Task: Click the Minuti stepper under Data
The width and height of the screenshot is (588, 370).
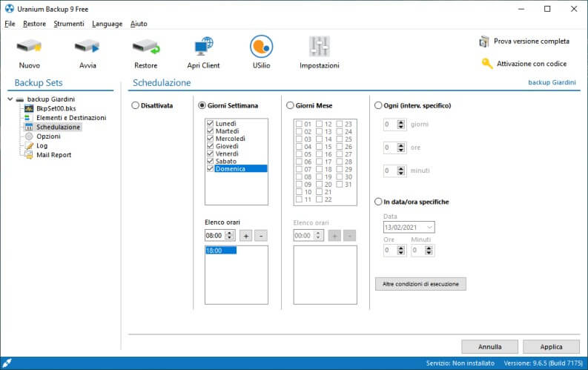Action: [x=429, y=251]
